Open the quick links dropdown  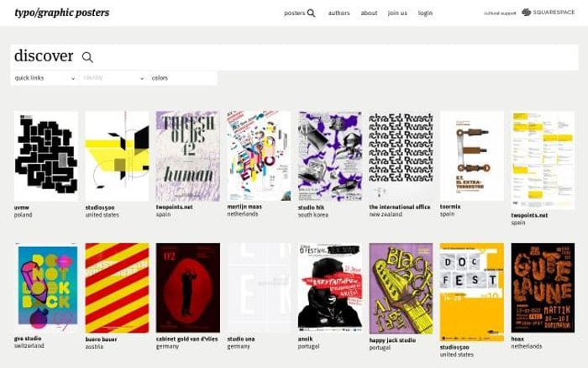tap(45, 78)
